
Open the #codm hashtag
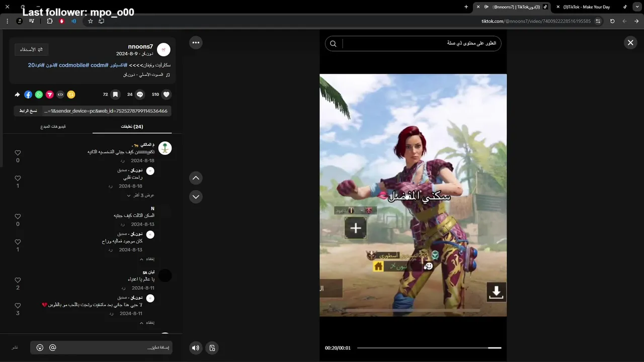(99, 65)
